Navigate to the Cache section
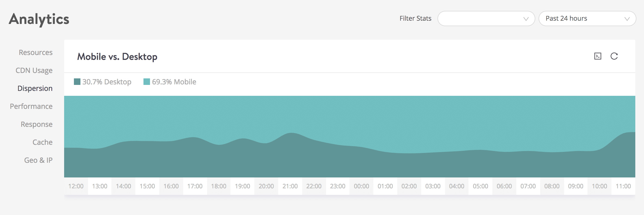The height and width of the screenshot is (215, 644). [x=42, y=142]
